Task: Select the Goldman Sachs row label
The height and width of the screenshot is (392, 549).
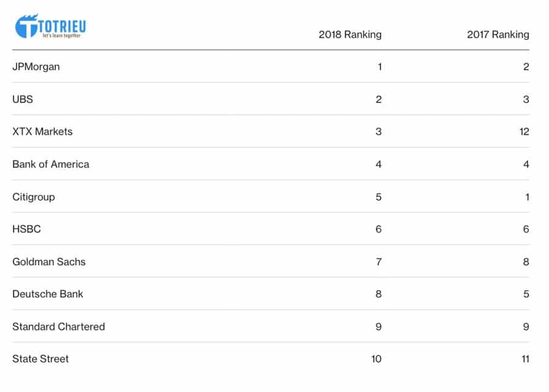Action: [x=49, y=262]
